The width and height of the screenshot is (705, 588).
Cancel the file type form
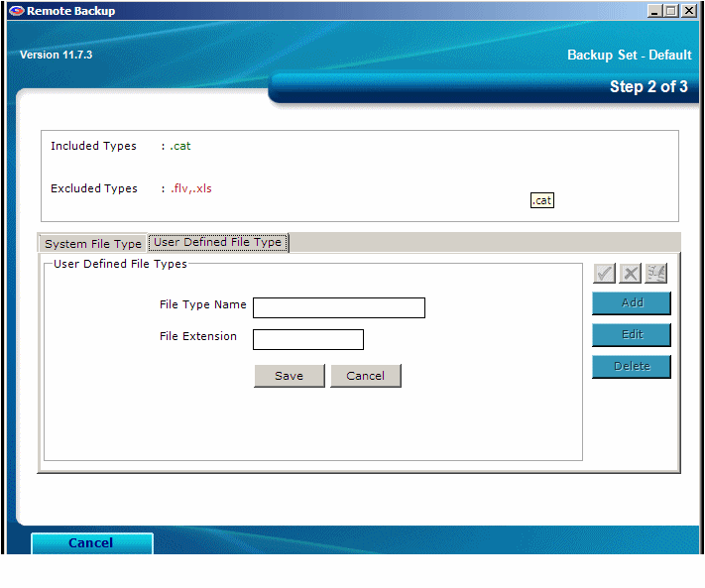(x=366, y=376)
